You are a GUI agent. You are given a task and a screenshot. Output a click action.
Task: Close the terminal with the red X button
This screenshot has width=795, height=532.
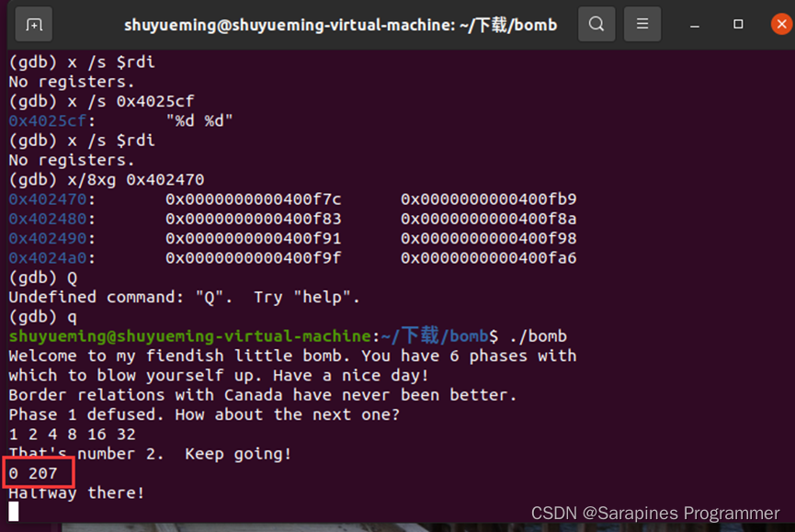click(x=782, y=24)
